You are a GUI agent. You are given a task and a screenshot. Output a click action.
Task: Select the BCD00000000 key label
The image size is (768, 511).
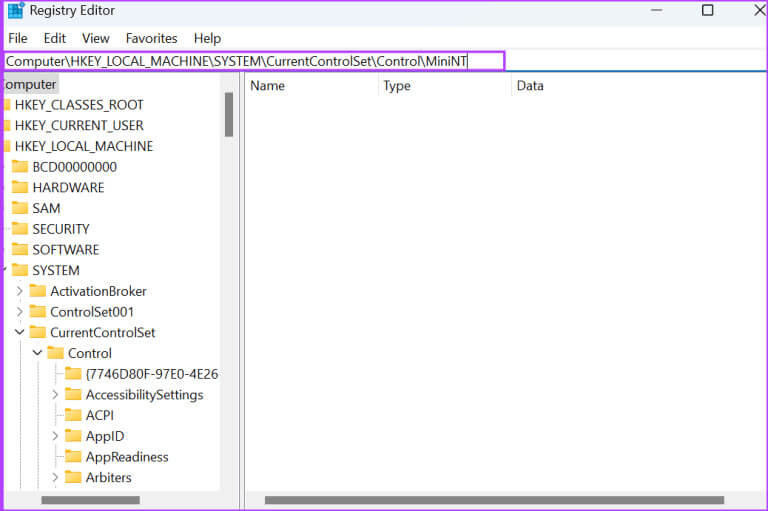pyautogui.click(x=74, y=167)
